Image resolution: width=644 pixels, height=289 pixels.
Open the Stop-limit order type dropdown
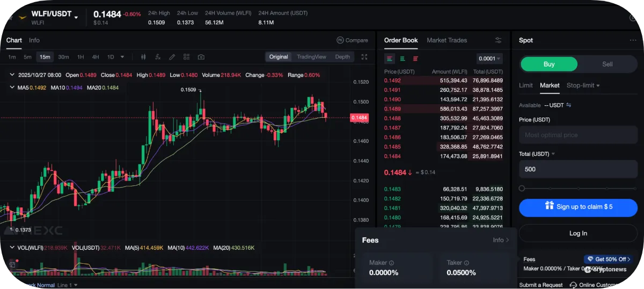[583, 85]
